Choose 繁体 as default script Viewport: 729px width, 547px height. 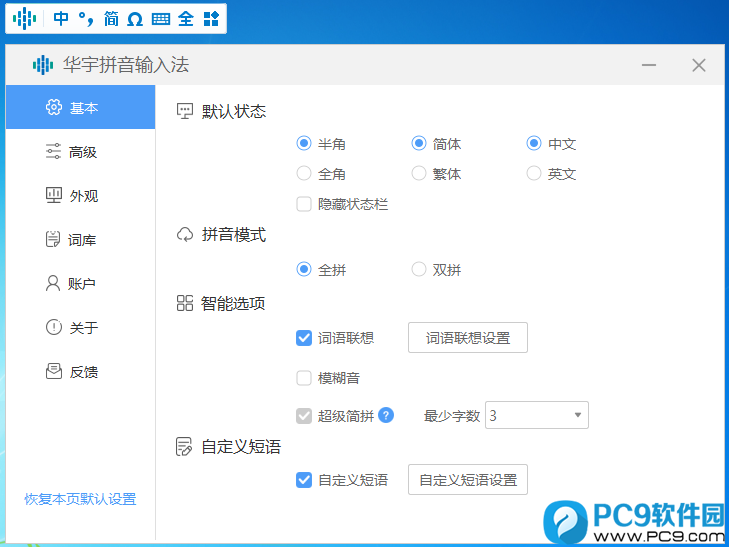tap(418, 173)
